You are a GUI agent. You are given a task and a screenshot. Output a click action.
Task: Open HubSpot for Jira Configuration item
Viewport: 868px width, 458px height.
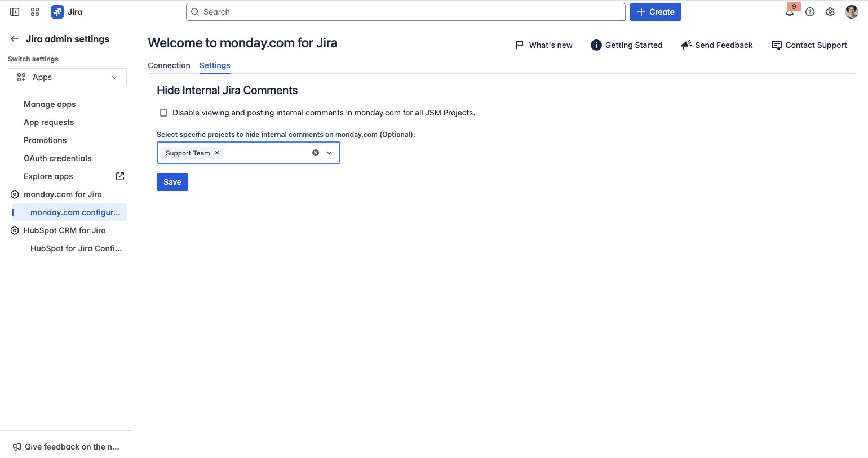tap(76, 248)
